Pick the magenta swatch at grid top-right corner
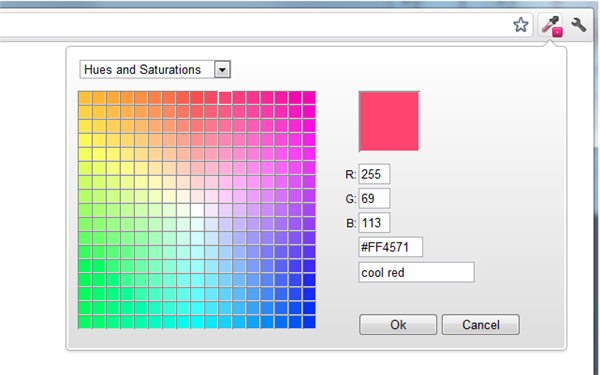 click(x=309, y=98)
